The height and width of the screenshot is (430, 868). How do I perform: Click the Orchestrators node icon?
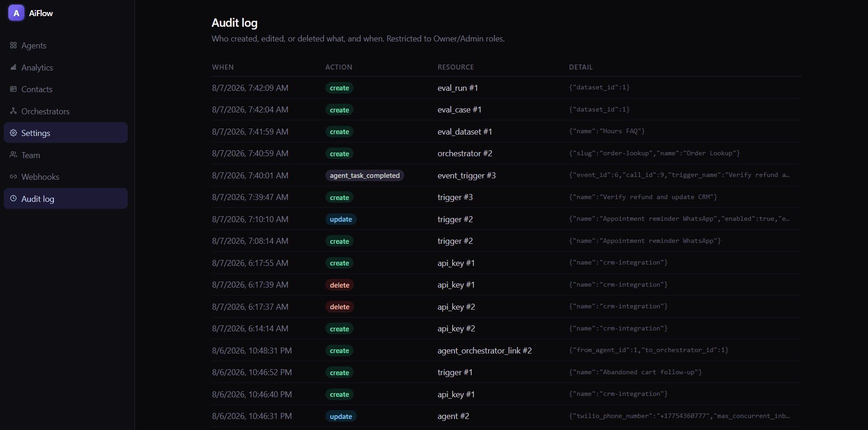(x=13, y=111)
